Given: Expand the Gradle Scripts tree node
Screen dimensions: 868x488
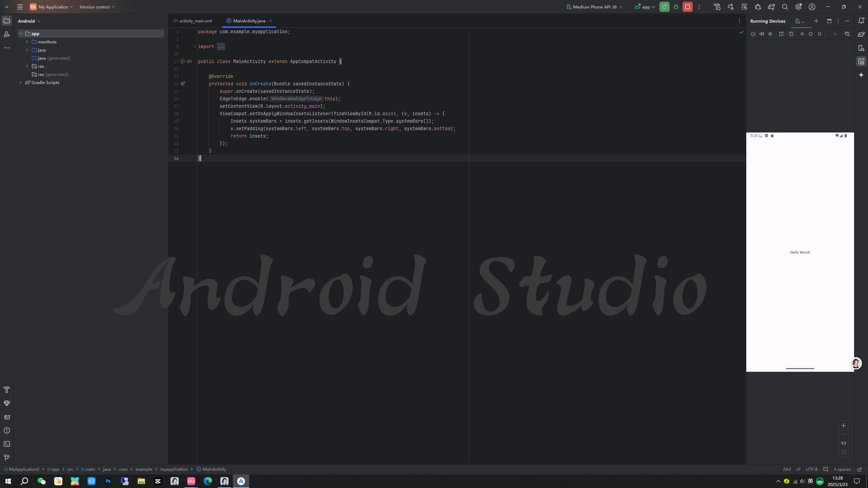Looking at the screenshot, I should click(x=21, y=82).
